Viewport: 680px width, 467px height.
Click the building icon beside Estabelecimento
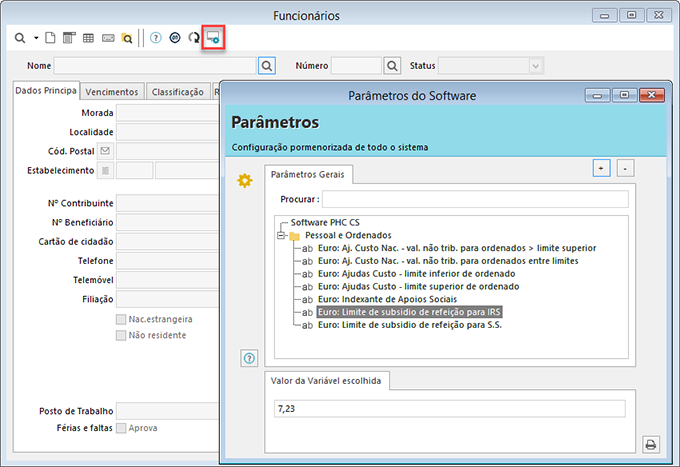point(105,171)
